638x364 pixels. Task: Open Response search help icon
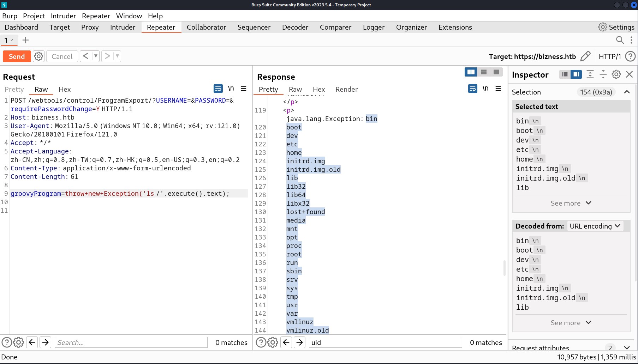click(x=261, y=342)
